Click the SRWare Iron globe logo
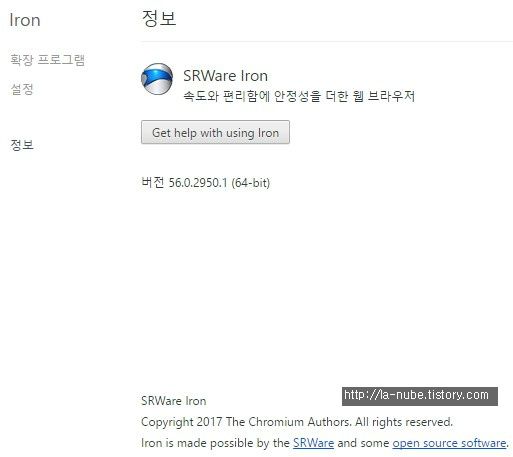The height and width of the screenshot is (457, 513). (x=157, y=79)
